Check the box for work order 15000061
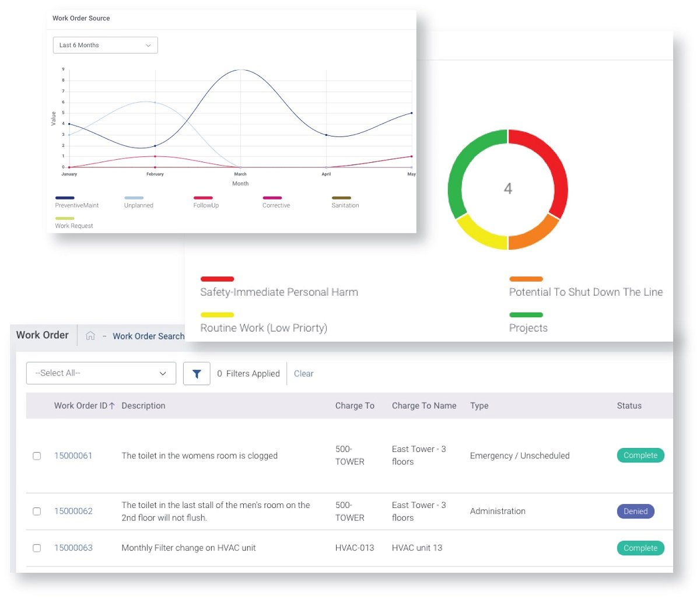 click(x=37, y=456)
